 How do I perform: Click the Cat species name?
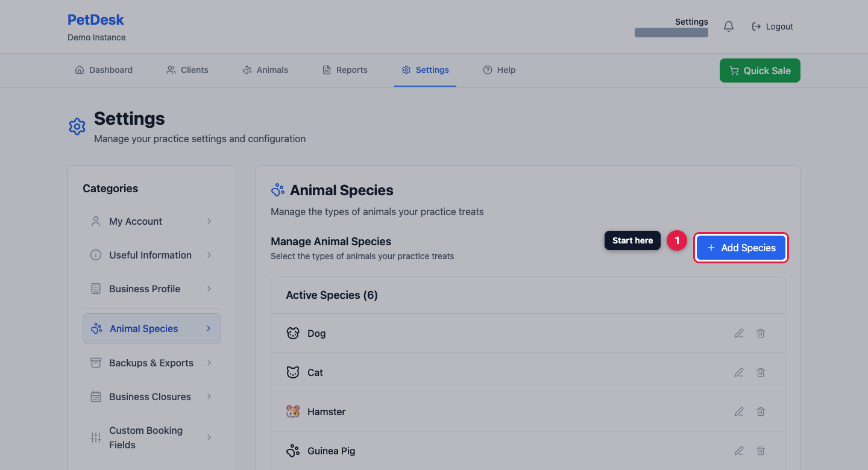315,372
